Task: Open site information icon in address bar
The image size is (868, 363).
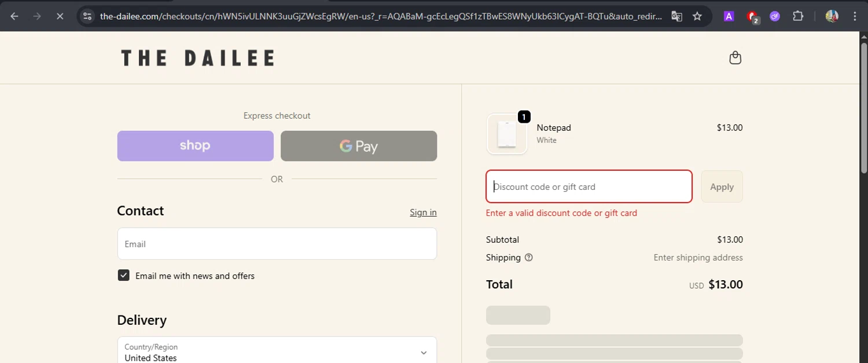Action: 87,16
